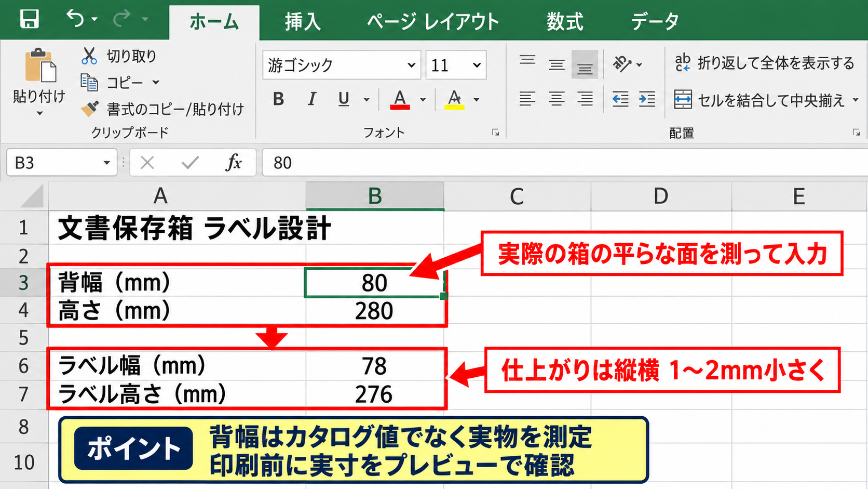Open the Undo history dropdown arrow

click(94, 19)
